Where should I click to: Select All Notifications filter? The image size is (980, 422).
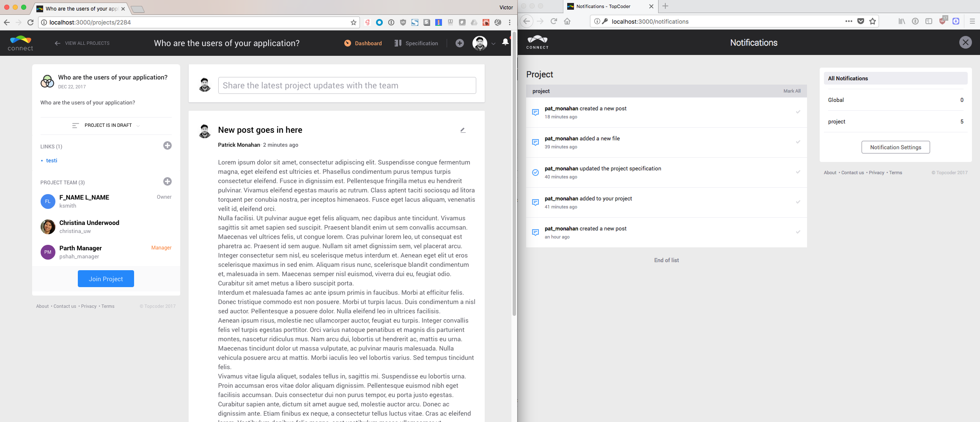point(895,78)
